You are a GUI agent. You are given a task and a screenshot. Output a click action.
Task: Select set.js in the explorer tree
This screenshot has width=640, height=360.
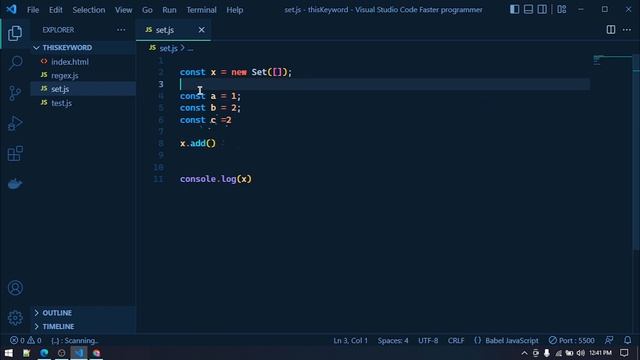pos(83,89)
